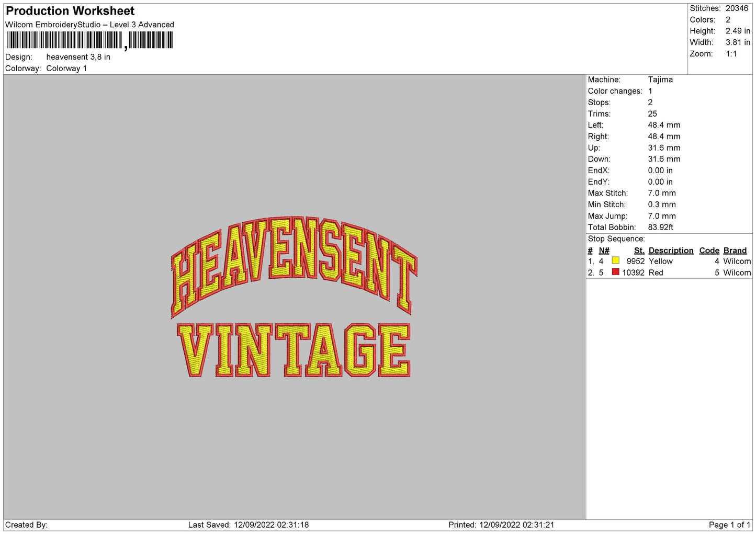Viewport: 756px width, 534px height.
Task: Click the Red description in stop 2
Action: click(x=656, y=273)
